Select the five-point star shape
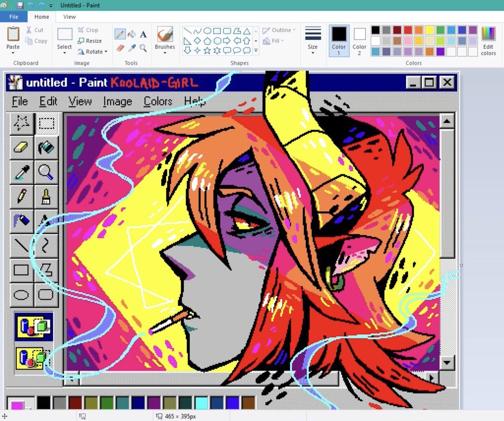 207,50
